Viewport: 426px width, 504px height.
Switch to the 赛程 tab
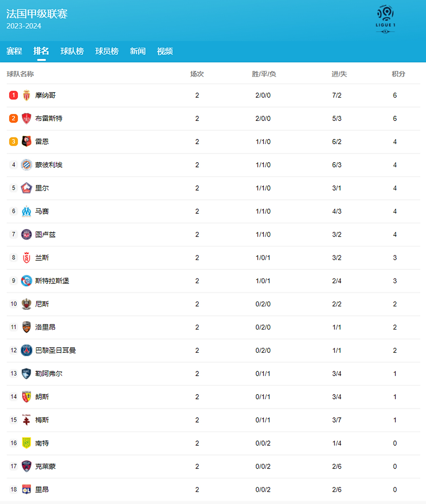coord(14,51)
